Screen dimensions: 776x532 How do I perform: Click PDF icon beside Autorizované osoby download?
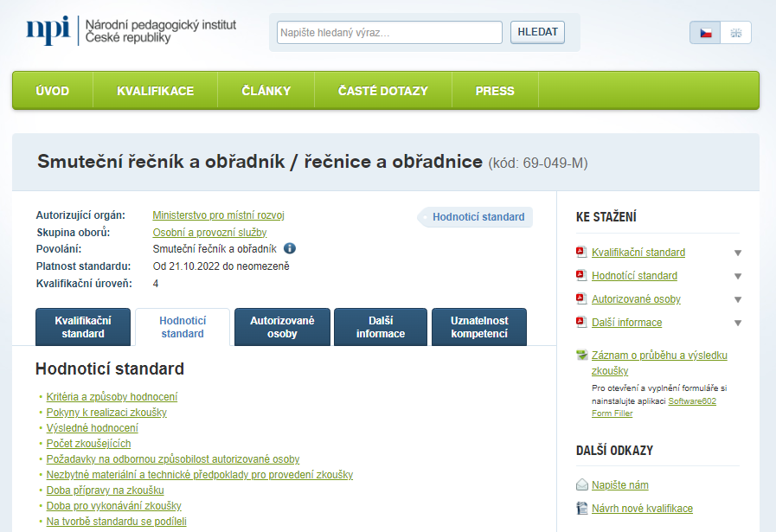click(581, 299)
